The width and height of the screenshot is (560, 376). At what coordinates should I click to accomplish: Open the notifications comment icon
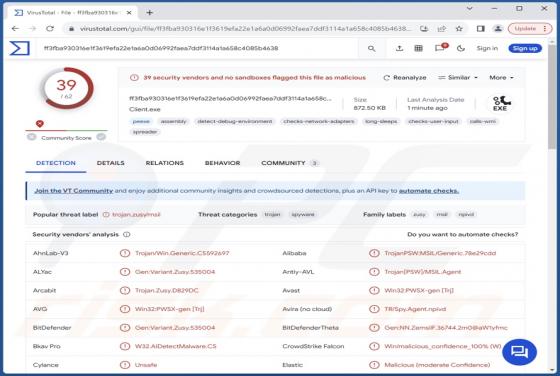440,48
